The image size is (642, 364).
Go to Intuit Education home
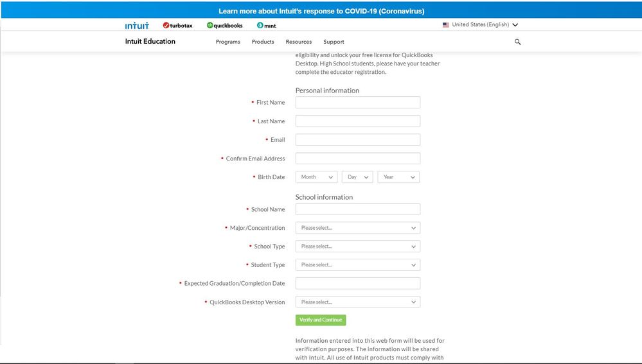click(150, 41)
